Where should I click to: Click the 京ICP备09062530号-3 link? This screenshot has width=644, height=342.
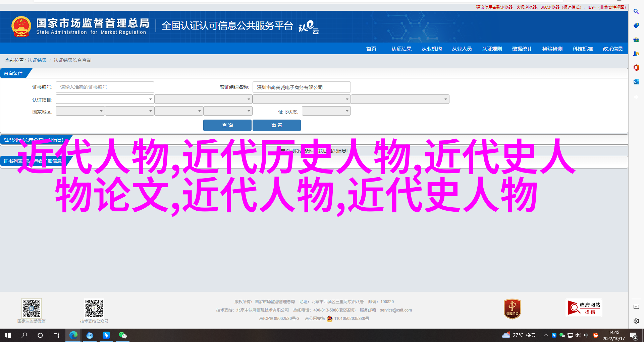pos(279,319)
